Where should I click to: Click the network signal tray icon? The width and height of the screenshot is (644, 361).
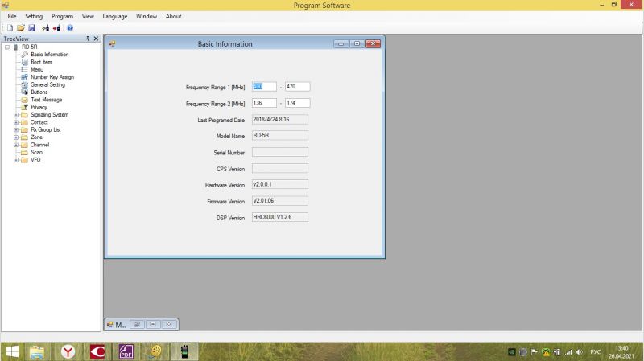[568, 352]
